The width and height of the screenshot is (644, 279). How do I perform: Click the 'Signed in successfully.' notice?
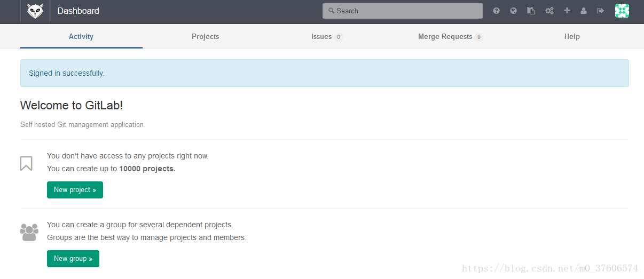[325, 73]
